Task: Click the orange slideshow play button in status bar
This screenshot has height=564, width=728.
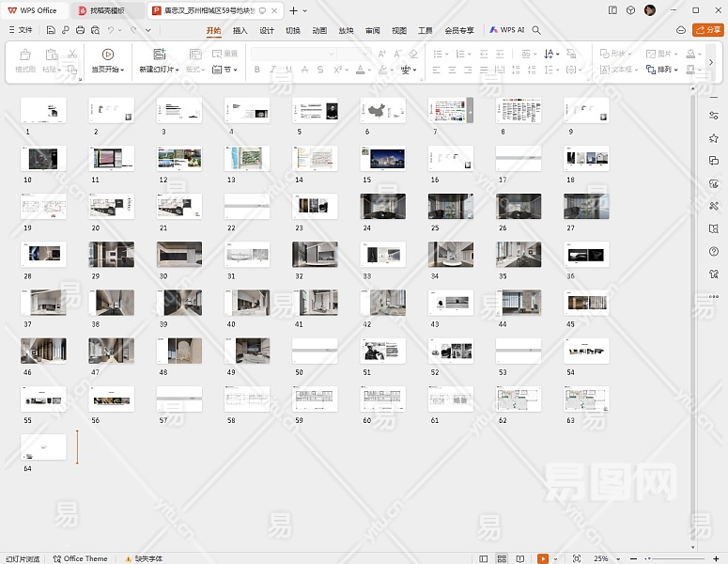Action: tap(543, 558)
